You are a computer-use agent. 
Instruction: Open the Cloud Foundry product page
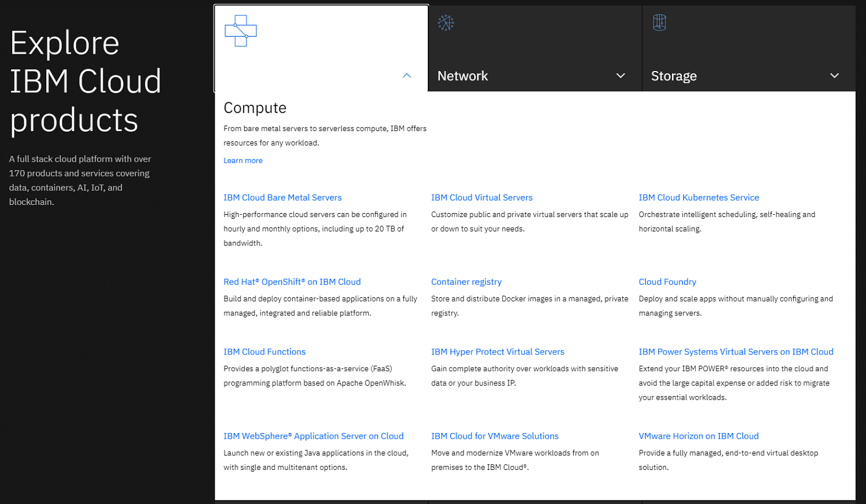[667, 281]
